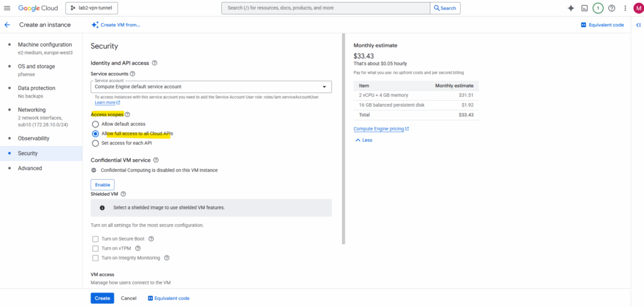This screenshot has width=644, height=307.
Task: Open the main navigation hamburger menu
Action: [8, 8]
